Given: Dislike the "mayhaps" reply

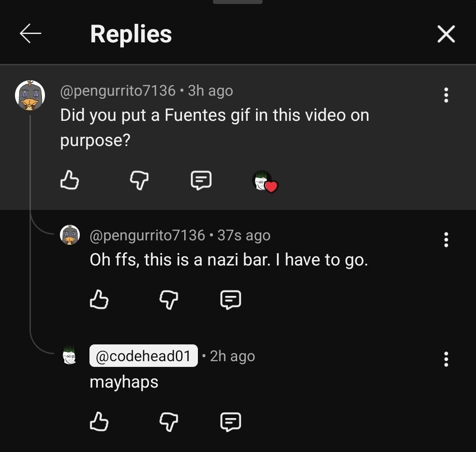Looking at the screenshot, I should pyautogui.click(x=169, y=422).
